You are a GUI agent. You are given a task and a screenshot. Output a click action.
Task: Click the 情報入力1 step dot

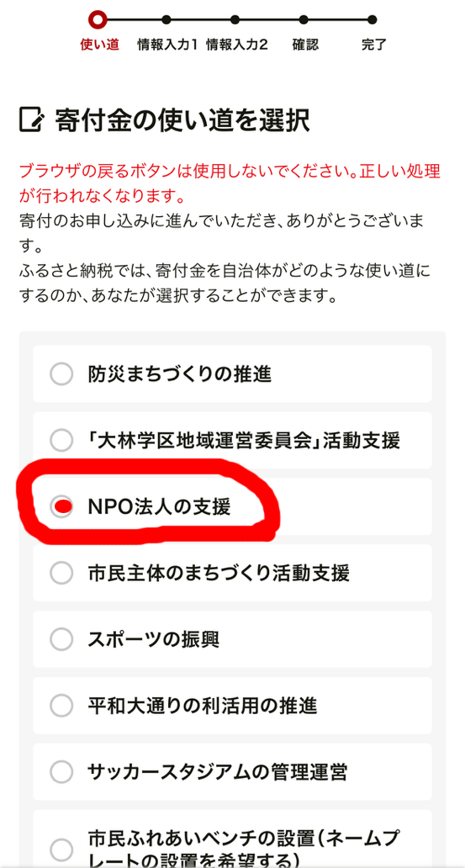click(x=166, y=19)
